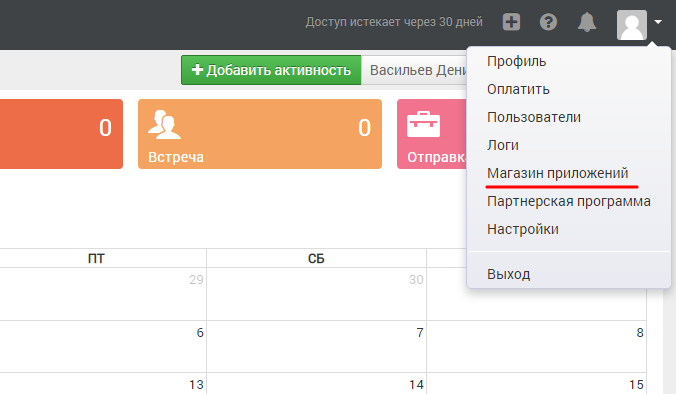Open Логи menu entry
Viewport: 676px width, 394px height.
coord(503,145)
